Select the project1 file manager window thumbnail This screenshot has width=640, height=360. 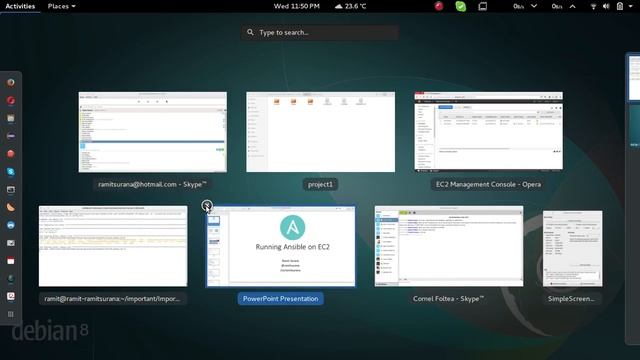(320, 132)
